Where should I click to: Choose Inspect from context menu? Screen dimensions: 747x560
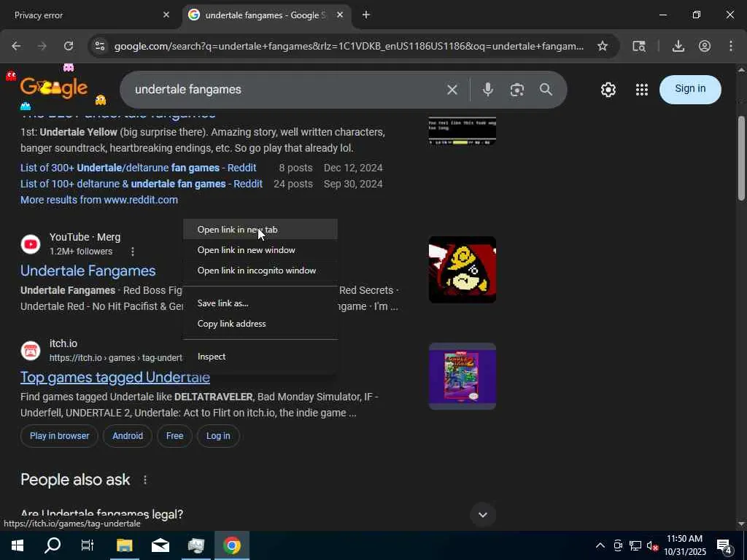pos(260,357)
